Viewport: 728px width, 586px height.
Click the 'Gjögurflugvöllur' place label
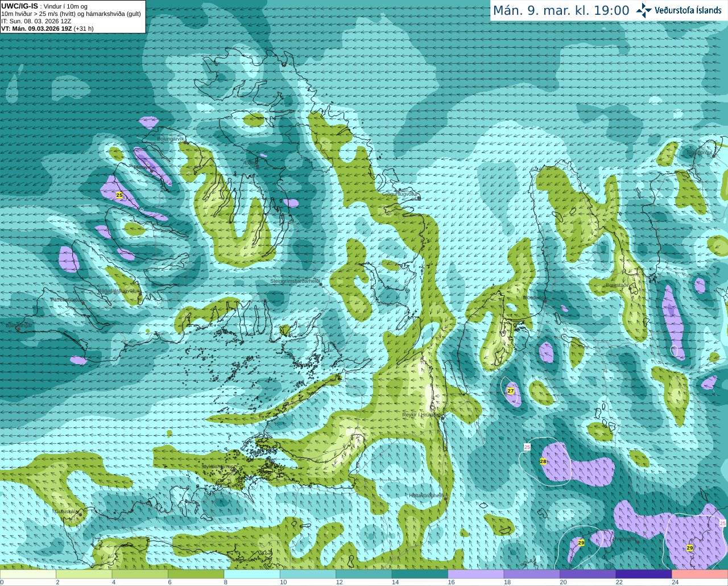coord(400,194)
